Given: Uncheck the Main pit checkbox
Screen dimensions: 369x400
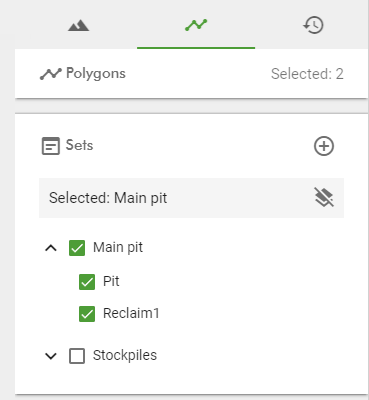Looking at the screenshot, I should tap(77, 248).
